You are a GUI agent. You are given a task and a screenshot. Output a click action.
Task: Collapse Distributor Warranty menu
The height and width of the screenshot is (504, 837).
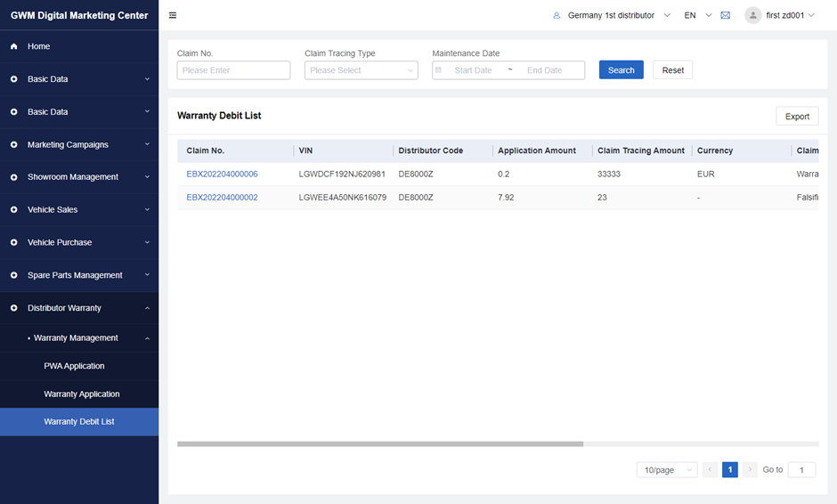[79, 308]
